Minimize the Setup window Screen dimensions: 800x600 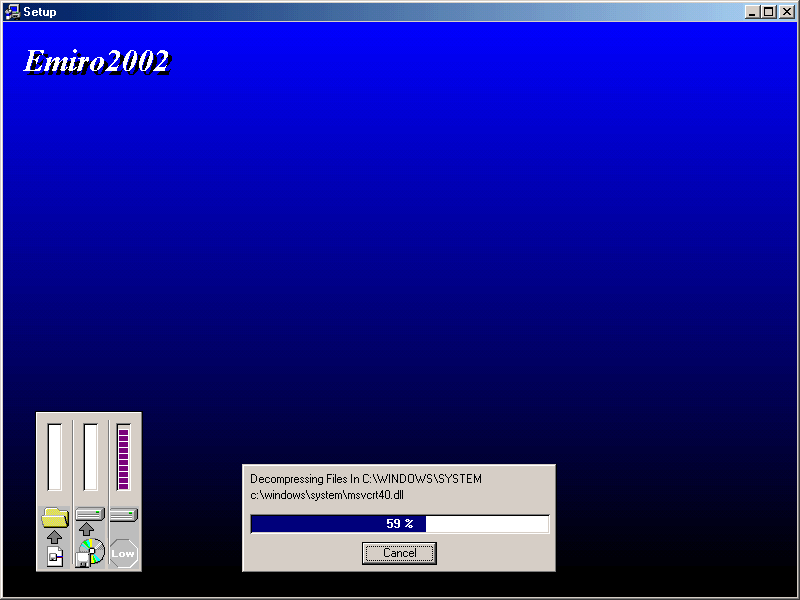point(752,12)
